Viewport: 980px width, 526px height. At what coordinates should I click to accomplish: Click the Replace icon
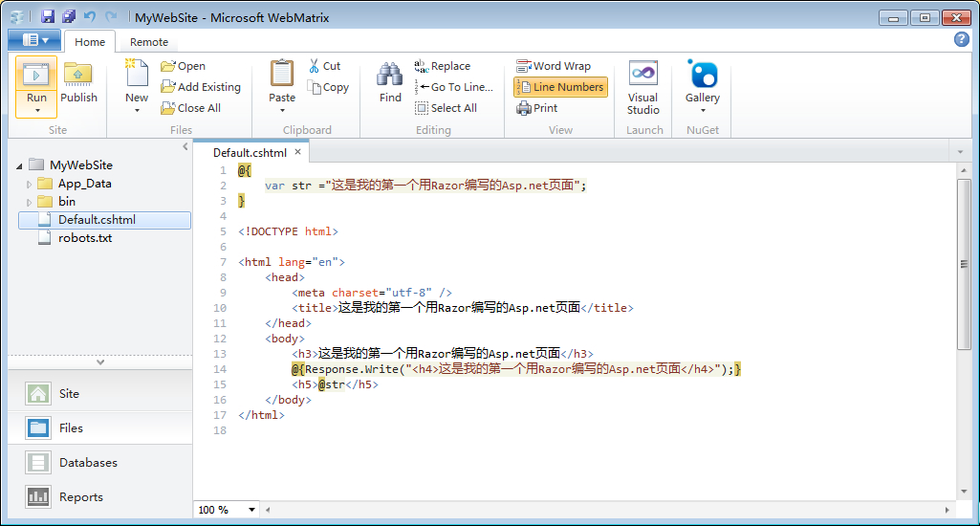(421, 66)
